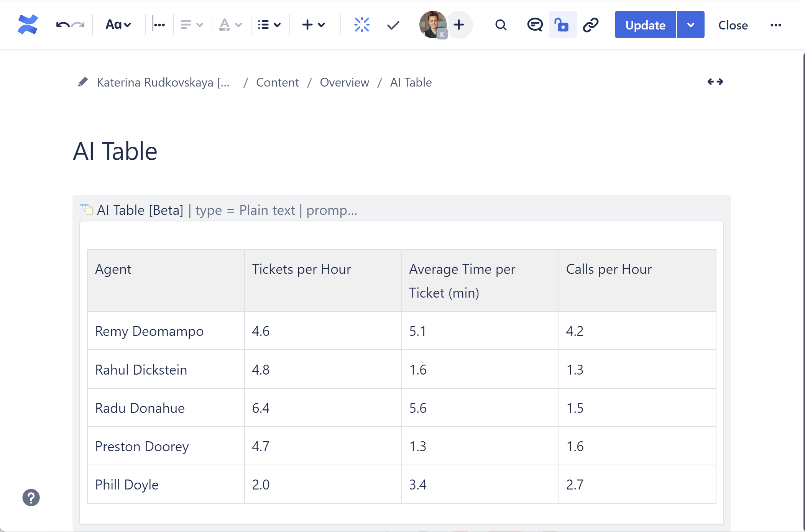Open the text styles Aa dropdown
Screen dimensions: 805x532
118,25
